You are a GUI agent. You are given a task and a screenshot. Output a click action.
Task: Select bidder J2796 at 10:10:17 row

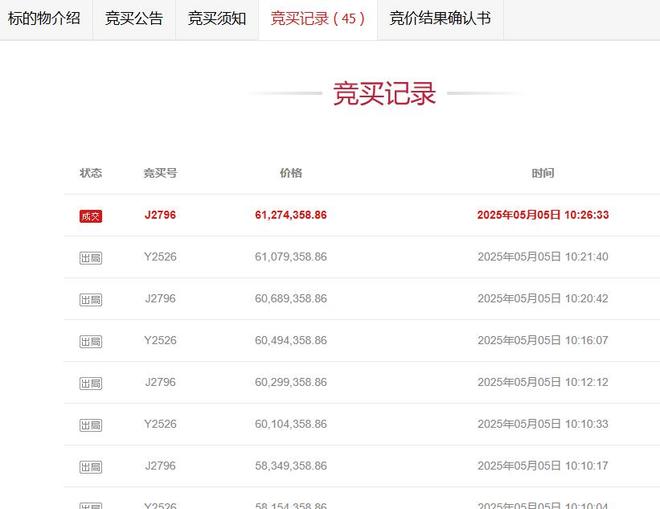point(160,465)
